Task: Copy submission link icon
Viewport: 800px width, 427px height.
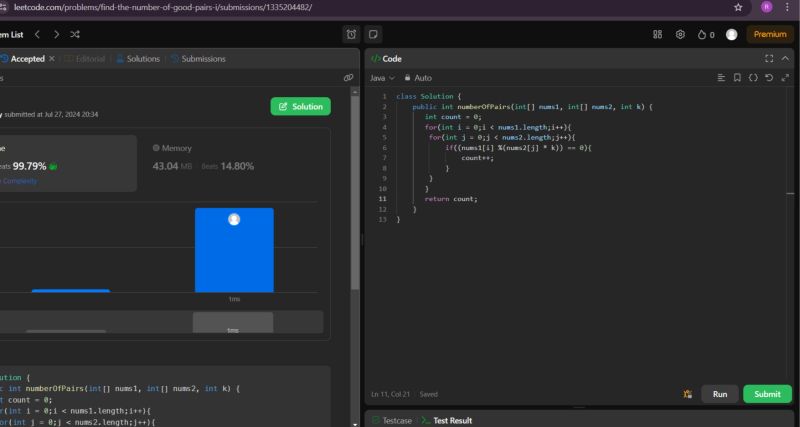Action: [348, 78]
